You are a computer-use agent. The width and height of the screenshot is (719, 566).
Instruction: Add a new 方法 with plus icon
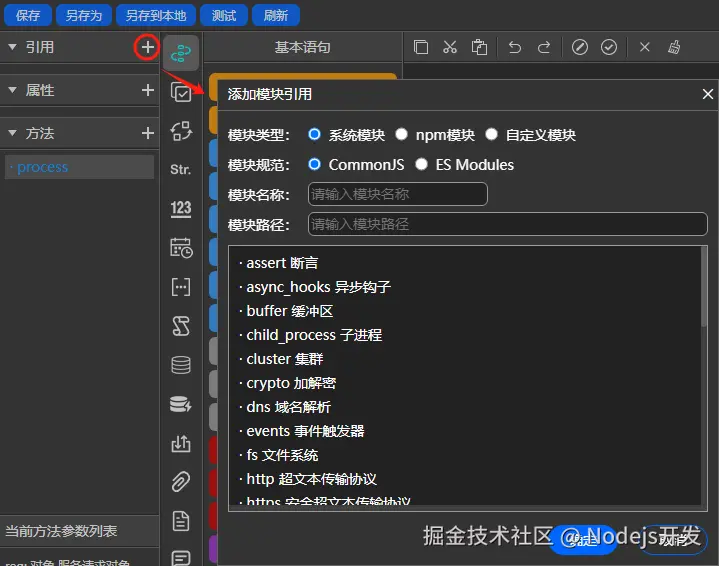pyautogui.click(x=147, y=133)
